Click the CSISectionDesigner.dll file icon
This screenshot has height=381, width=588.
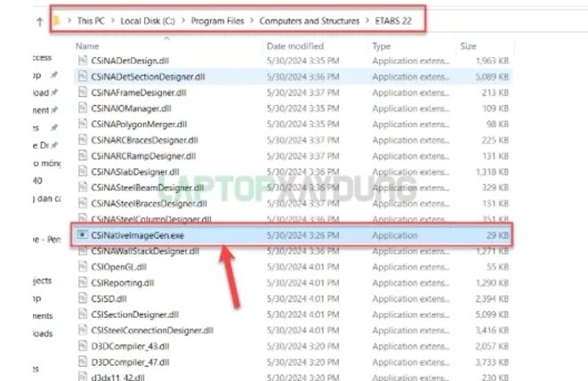pyautogui.click(x=83, y=314)
